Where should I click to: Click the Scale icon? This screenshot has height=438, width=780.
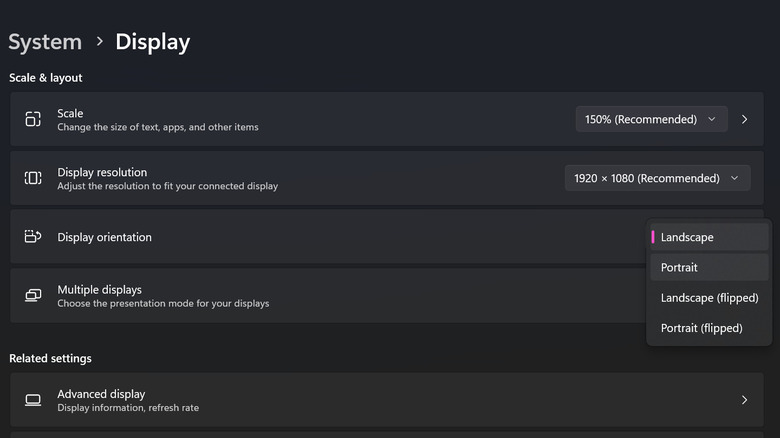33,119
